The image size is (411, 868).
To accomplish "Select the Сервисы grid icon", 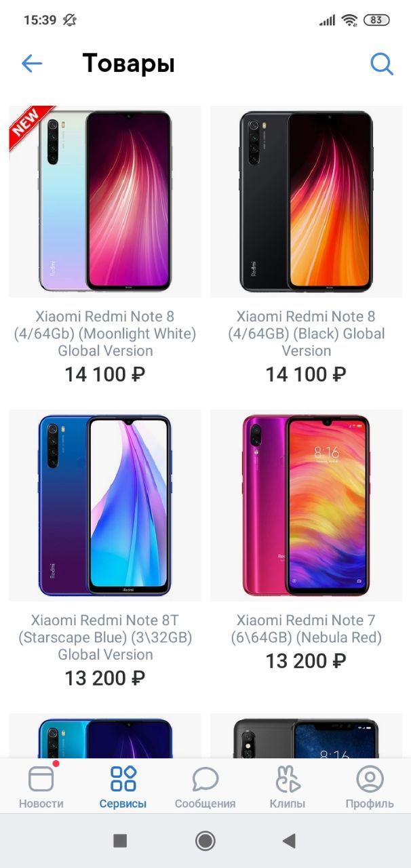I will (123, 778).
